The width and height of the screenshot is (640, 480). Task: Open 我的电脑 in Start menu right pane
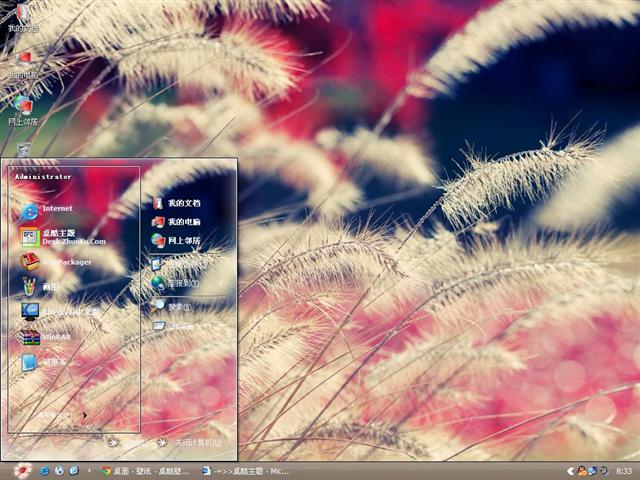[176, 222]
